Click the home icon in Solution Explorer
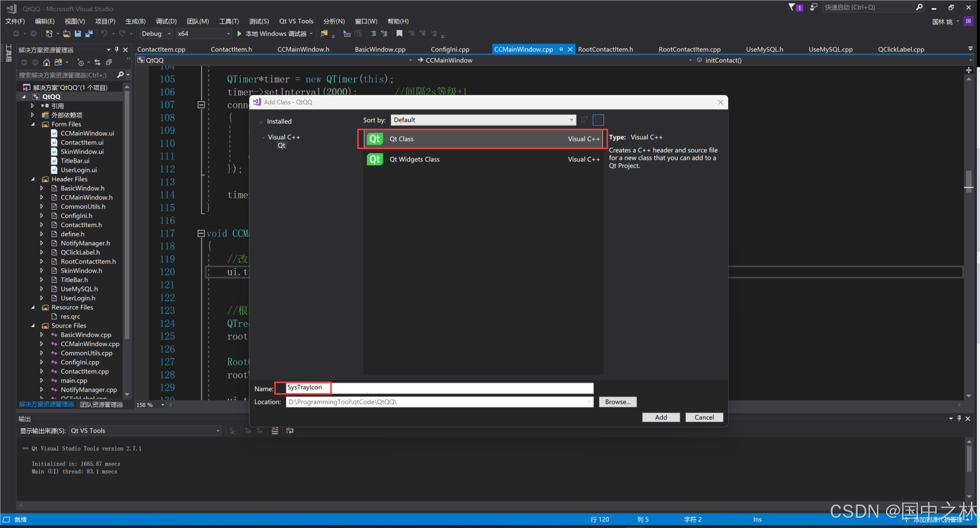 [x=46, y=62]
